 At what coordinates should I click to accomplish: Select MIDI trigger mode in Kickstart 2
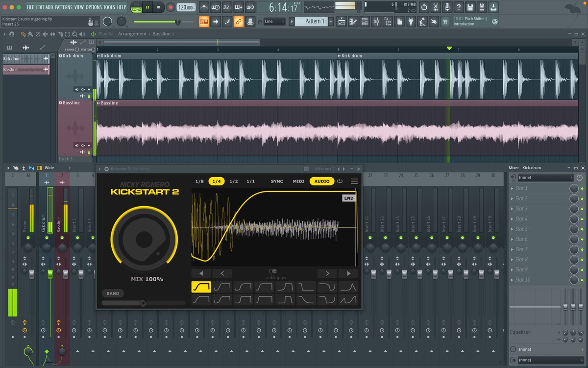coord(298,181)
